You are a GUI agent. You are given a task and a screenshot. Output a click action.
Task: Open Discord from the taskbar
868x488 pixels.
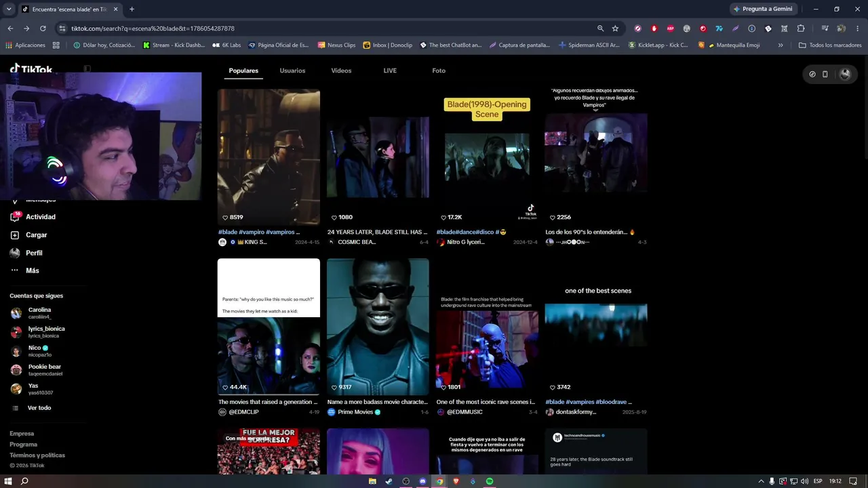[x=422, y=481]
